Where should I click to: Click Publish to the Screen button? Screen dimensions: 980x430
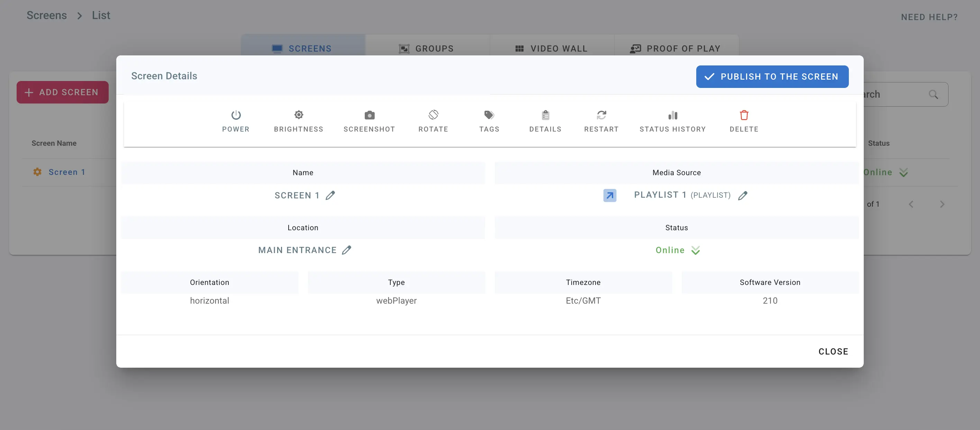click(772, 77)
